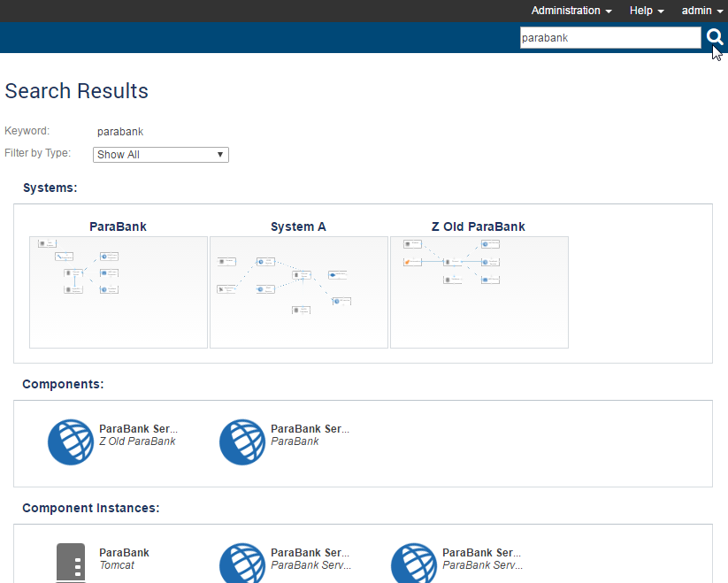Click the Component Instances: heading
This screenshot has width=728, height=583.
pos(91,508)
